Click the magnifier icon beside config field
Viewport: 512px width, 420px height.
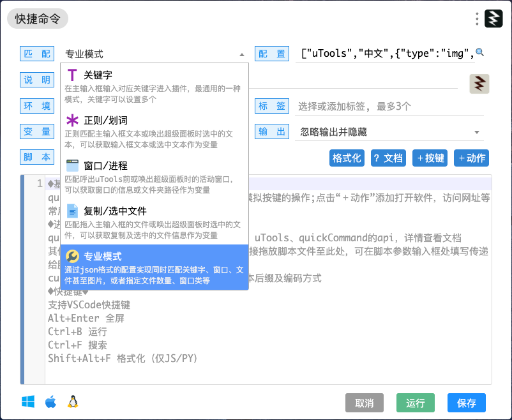[479, 52]
